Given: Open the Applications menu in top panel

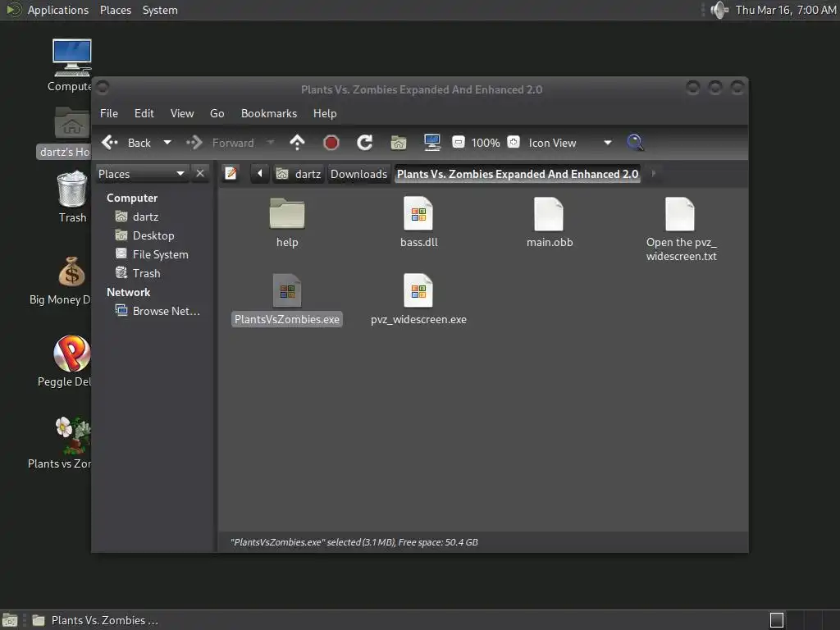Looking at the screenshot, I should click(58, 10).
